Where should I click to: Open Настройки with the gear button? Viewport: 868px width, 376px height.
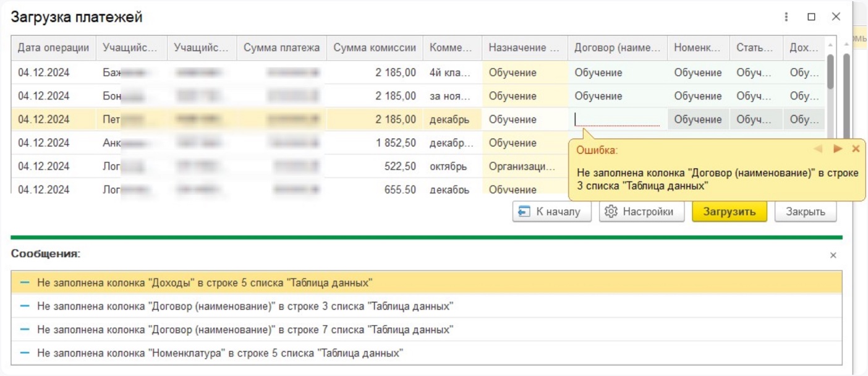pos(642,211)
